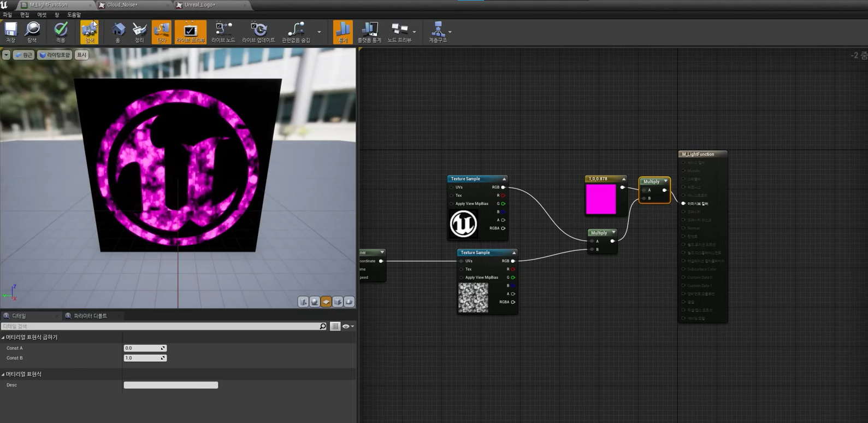Toggle 단자 (Connectors) toolbar button
The height and width of the screenshot is (423, 868).
point(162,32)
